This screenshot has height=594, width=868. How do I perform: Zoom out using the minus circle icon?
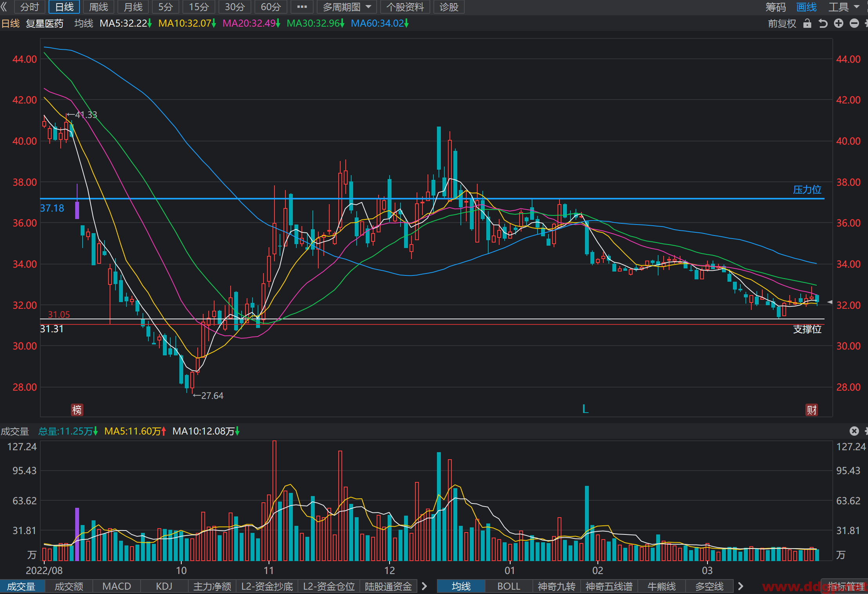click(x=854, y=24)
